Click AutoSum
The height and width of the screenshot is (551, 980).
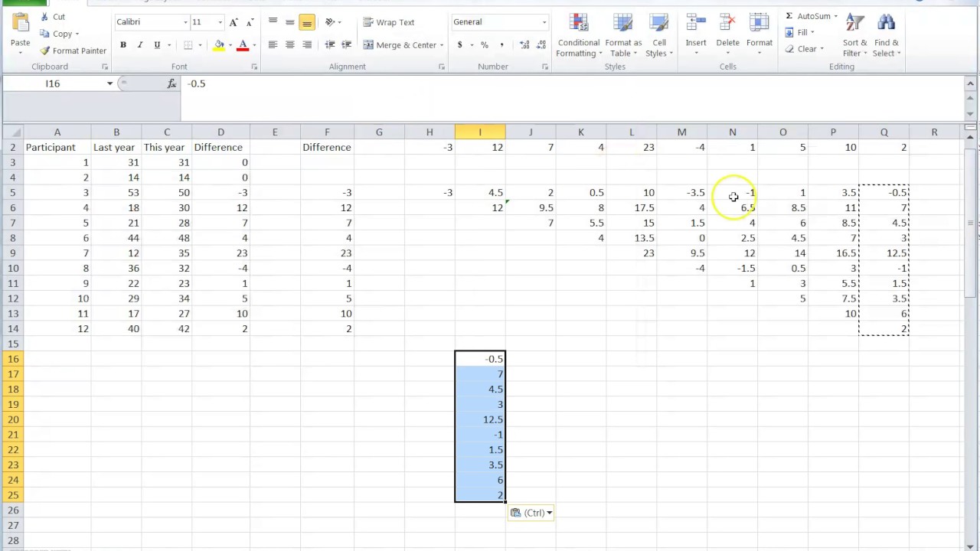[810, 16]
